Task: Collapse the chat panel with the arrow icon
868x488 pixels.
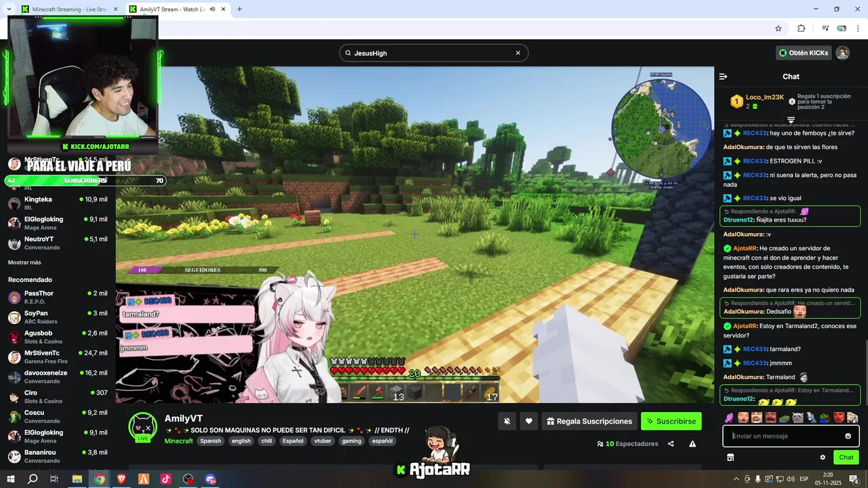Action: coord(723,77)
